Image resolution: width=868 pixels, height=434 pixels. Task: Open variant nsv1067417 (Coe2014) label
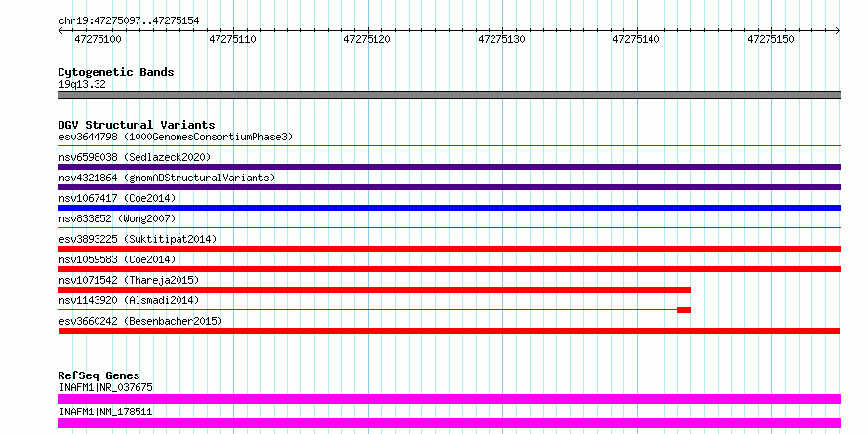[x=117, y=198]
